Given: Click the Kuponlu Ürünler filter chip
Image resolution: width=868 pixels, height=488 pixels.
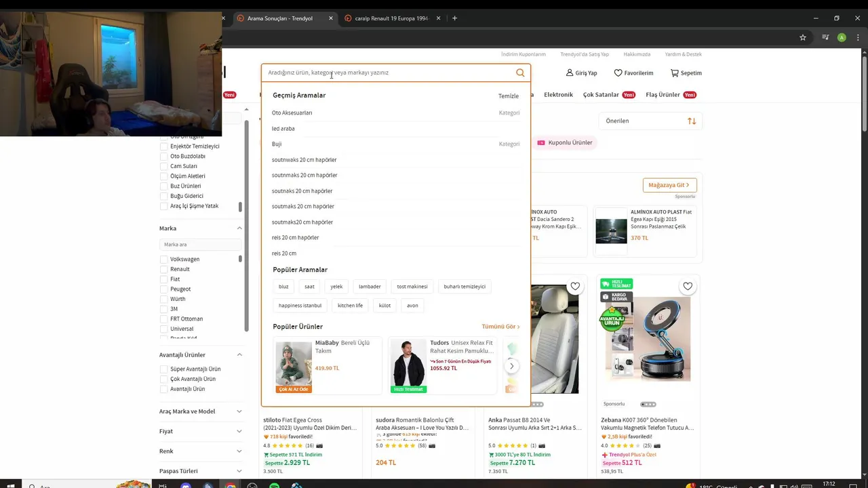Looking at the screenshot, I should tap(565, 142).
